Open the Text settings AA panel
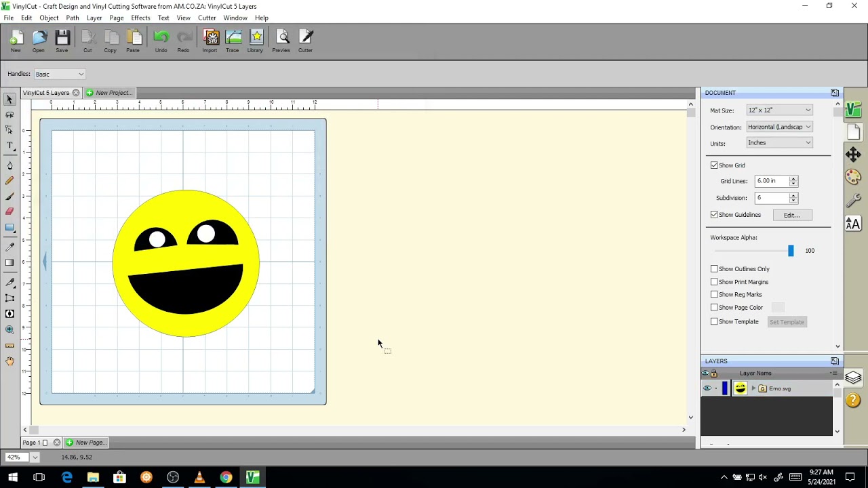868x488 pixels. [853, 224]
